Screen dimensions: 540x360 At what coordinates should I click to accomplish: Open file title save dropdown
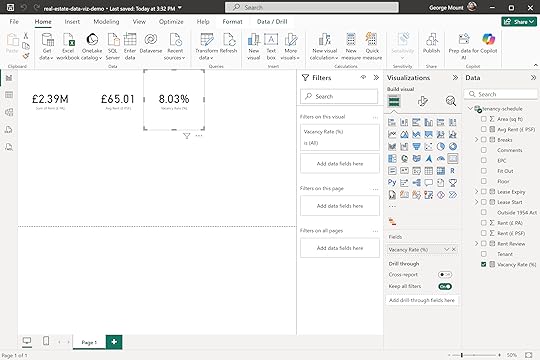point(180,8)
